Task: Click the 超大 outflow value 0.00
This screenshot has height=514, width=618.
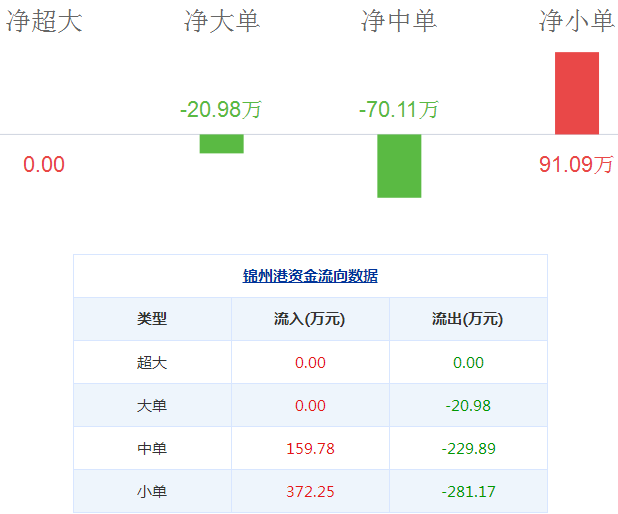Action: pyautogui.click(x=468, y=363)
